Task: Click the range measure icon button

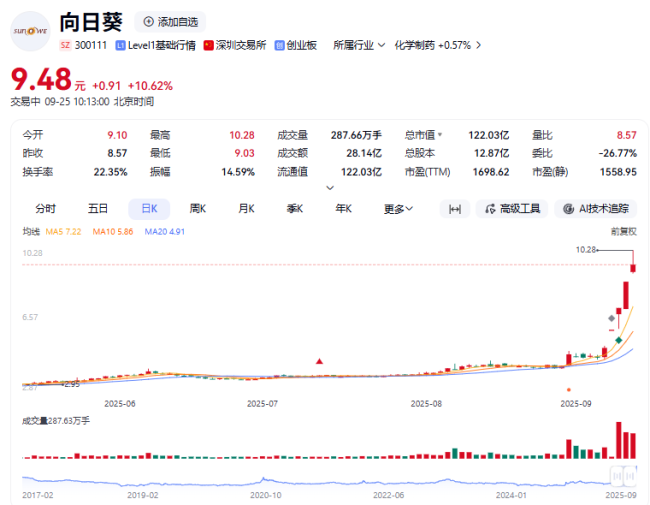Action: tap(454, 209)
